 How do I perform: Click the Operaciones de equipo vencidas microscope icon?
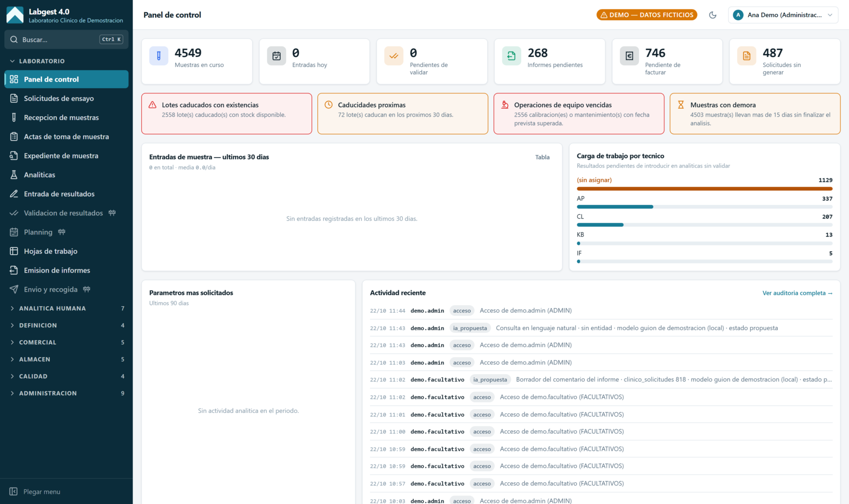coord(505,105)
